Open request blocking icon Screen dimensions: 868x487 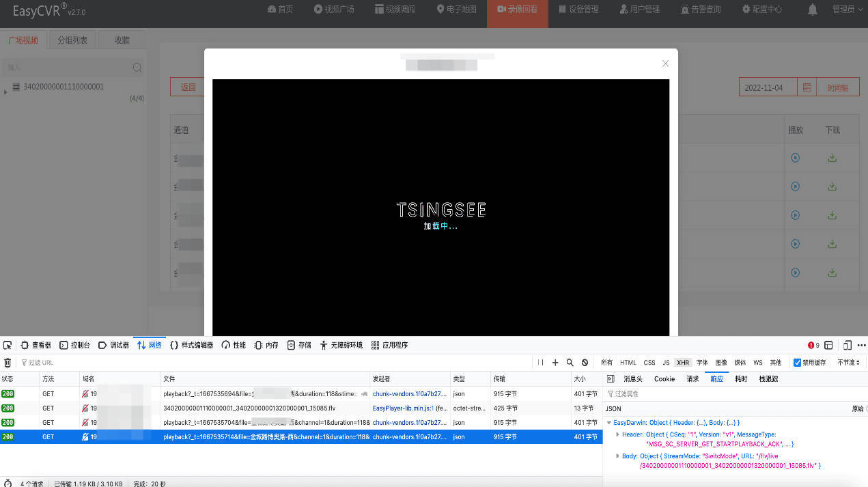(585, 363)
